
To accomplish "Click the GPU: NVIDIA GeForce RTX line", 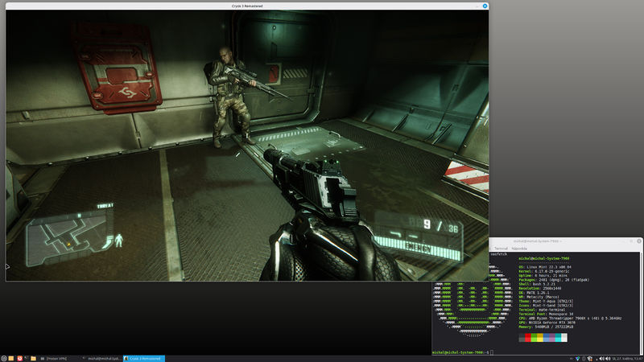I will 547,323.
